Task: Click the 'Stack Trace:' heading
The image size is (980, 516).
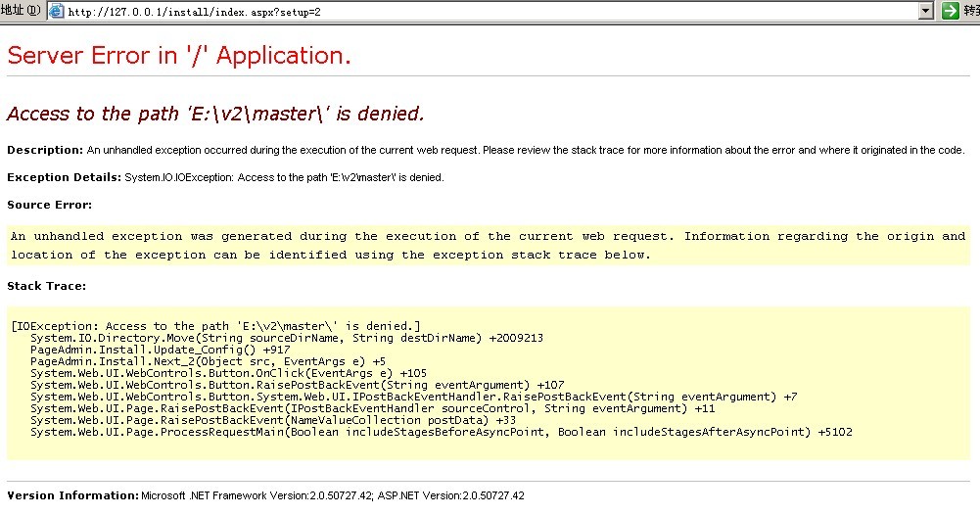Action: 47,286
